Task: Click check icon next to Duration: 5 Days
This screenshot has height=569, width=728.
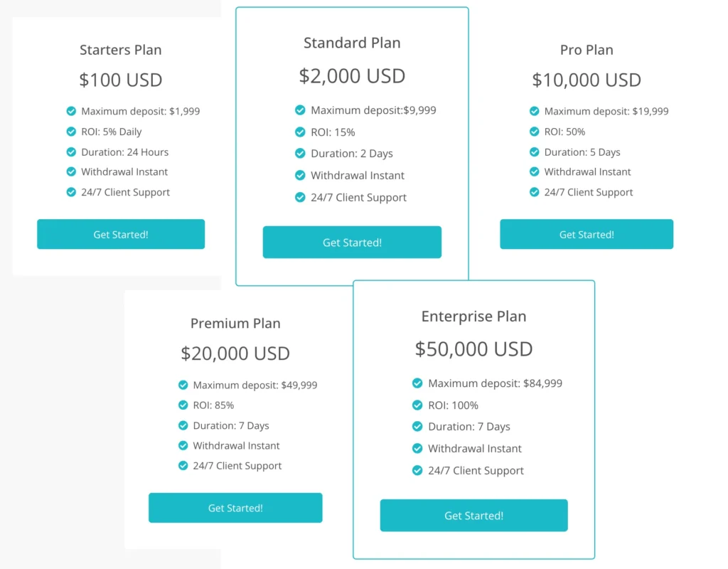Action: point(534,151)
